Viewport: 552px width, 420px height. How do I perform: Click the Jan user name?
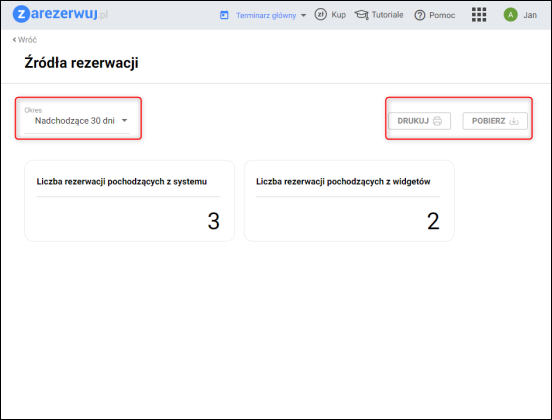point(530,15)
